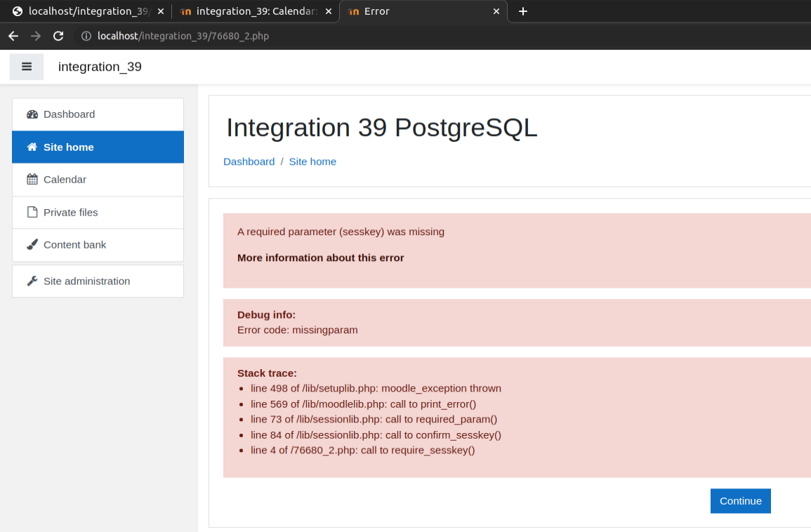Switch to the integration_39: Calendar tab
Image resolution: width=811 pixels, height=532 pixels.
[x=256, y=11]
